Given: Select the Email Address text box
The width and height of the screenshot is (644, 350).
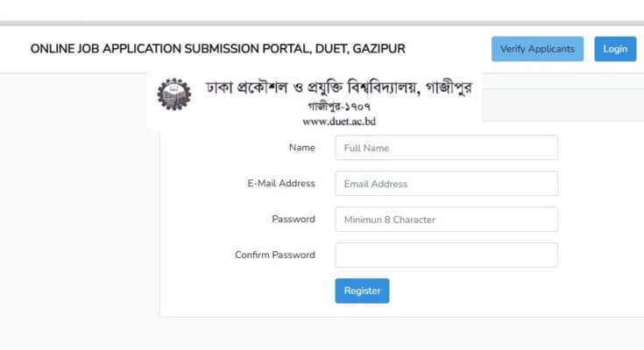Looking at the screenshot, I should [x=446, y=184].
